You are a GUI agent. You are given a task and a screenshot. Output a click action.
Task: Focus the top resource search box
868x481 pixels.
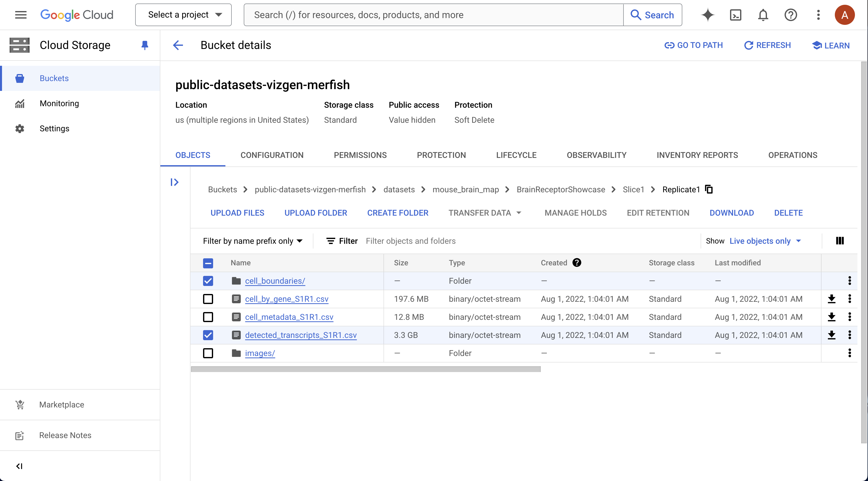click(x=433, y=15)
